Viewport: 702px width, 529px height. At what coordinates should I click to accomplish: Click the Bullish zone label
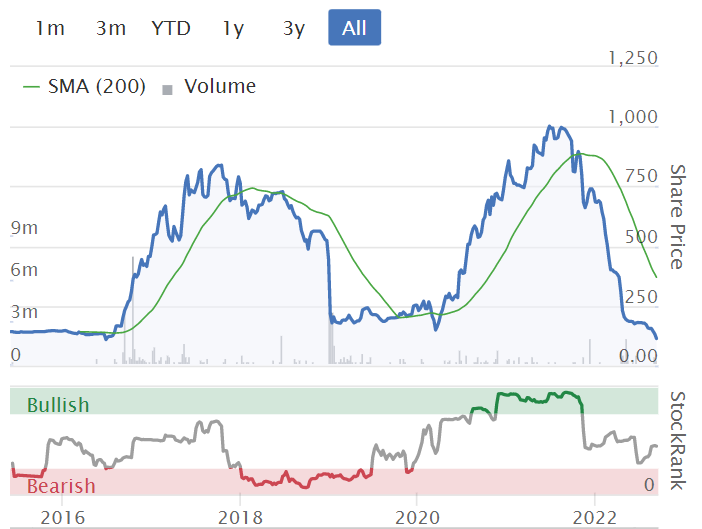[x=58, y=405]
